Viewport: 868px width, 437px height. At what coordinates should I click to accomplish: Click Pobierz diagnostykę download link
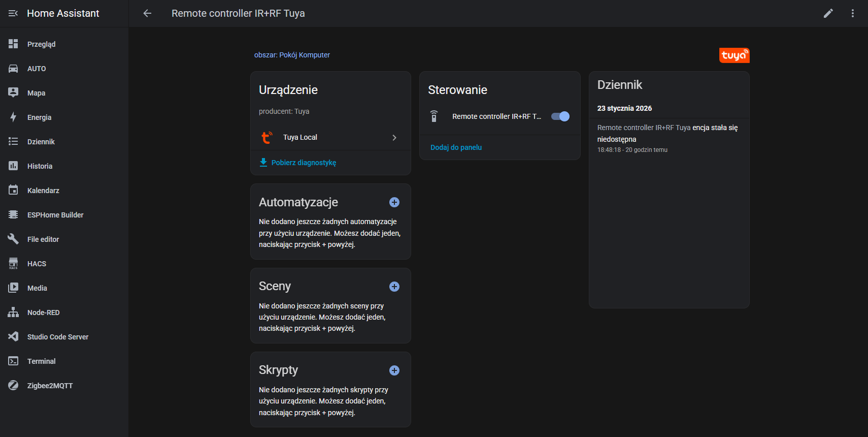[303, 163]
